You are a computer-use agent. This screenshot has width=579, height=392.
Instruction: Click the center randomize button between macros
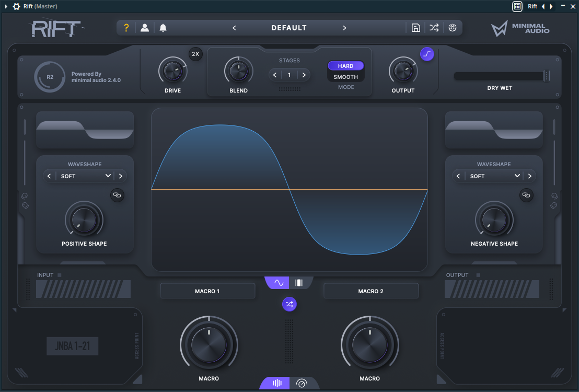click(289, 304)
